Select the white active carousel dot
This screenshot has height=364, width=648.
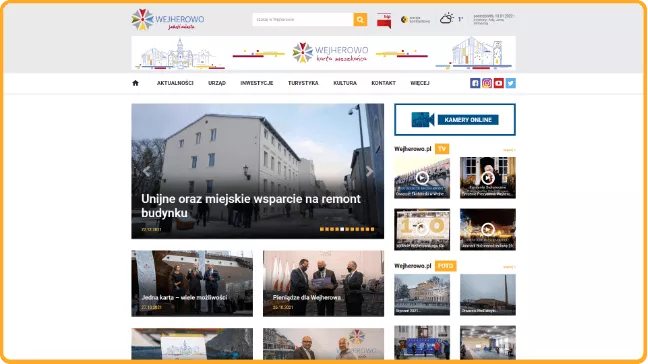pos(342,229)
